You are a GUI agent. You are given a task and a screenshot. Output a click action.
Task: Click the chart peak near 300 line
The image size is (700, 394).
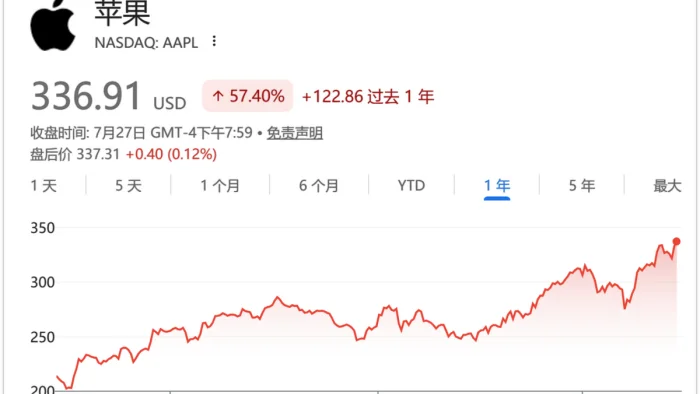click(585, 266)
